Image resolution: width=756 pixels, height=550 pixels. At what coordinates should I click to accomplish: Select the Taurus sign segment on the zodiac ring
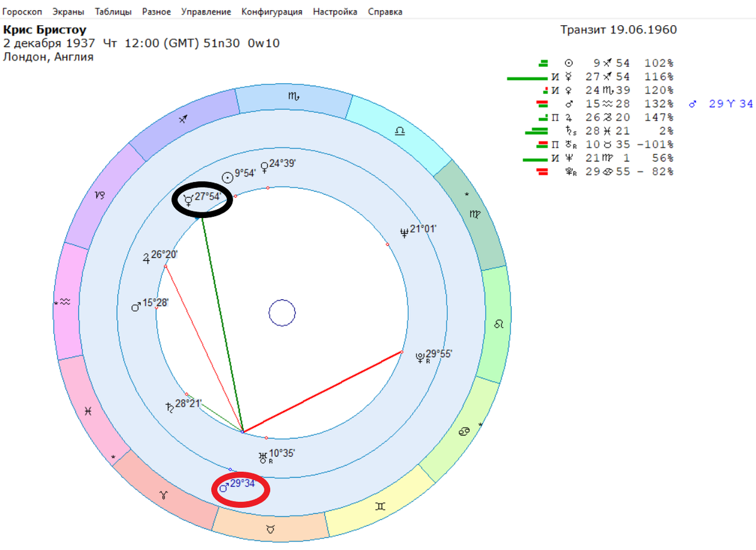270,530
